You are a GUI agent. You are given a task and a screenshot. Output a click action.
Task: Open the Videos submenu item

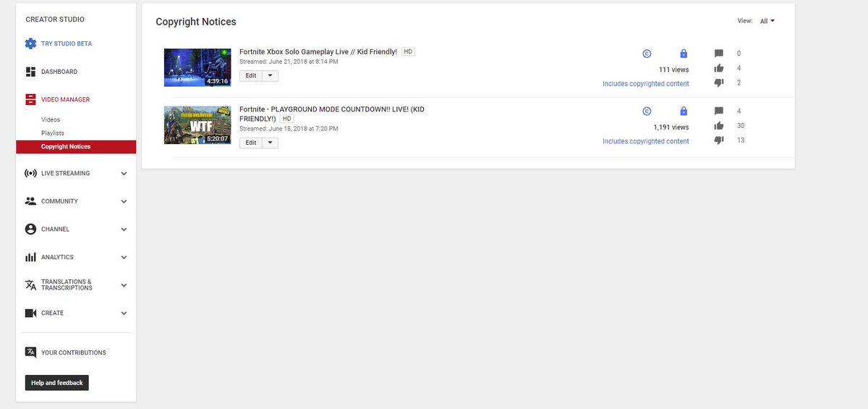(51, 119)
